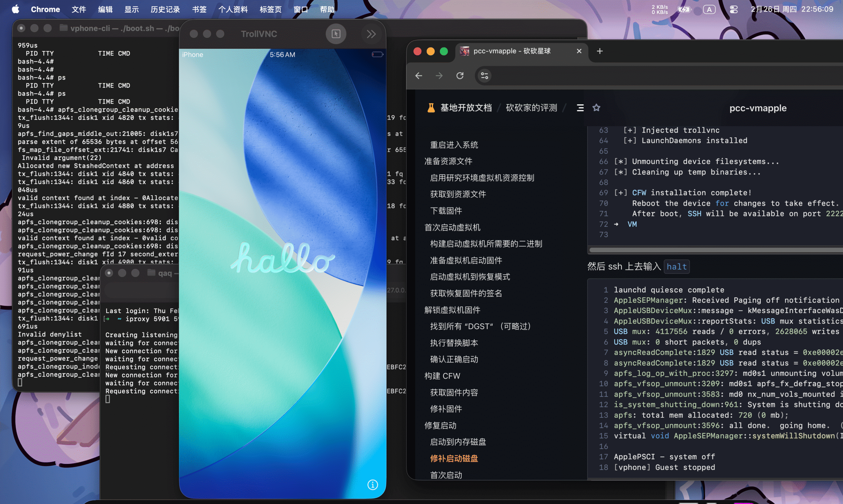Screen dimensions: 843x504
Task: Reload the pcc-vmapple page in Chrome
Action: tap(460, 76)
